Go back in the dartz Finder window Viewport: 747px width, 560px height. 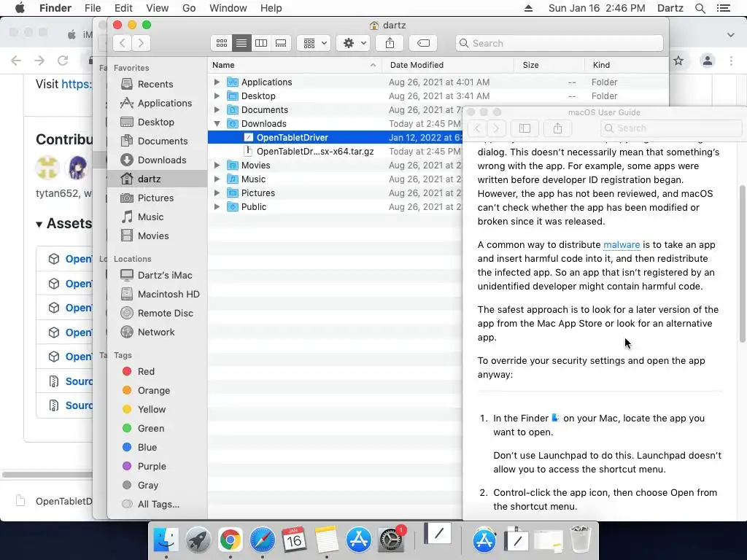(x=123, y=43)
